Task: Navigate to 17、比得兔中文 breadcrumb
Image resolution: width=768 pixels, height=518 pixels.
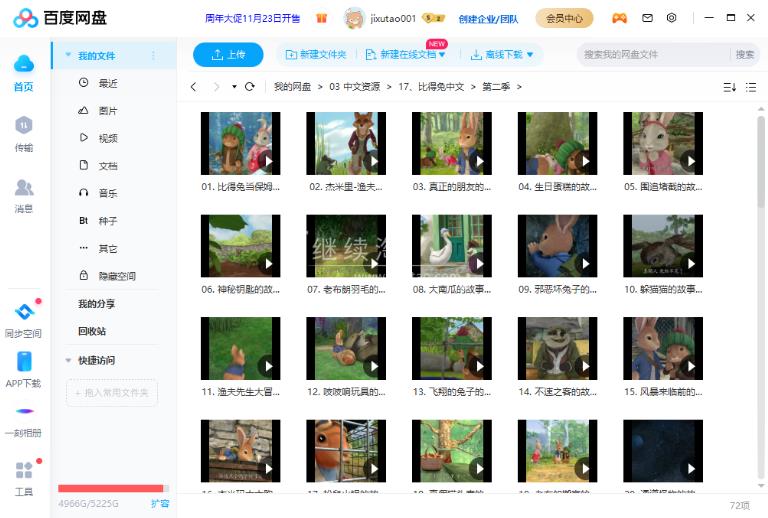Action: (431, 87)
